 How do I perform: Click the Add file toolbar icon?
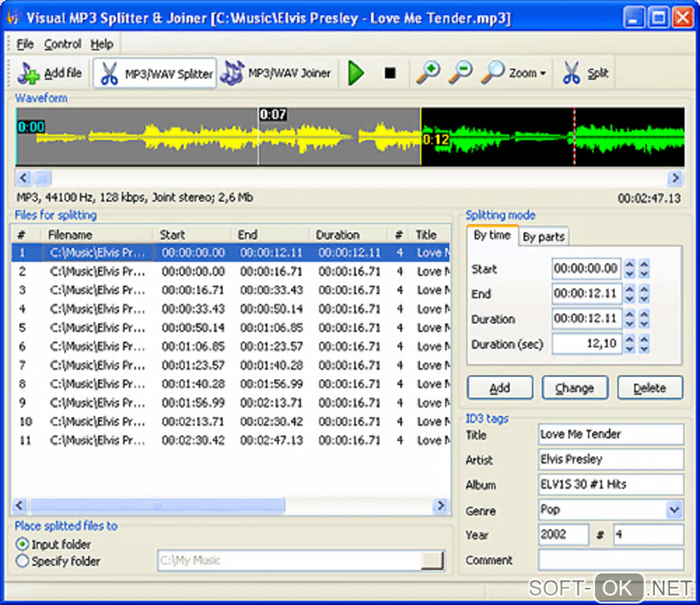pyautogui.click(x=29, y=73)
